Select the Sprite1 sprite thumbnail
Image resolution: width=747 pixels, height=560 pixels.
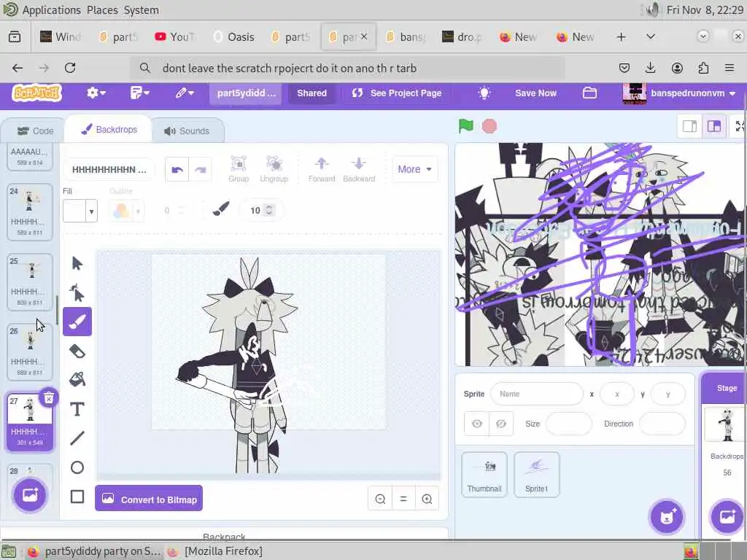click(x=536, y=474)
